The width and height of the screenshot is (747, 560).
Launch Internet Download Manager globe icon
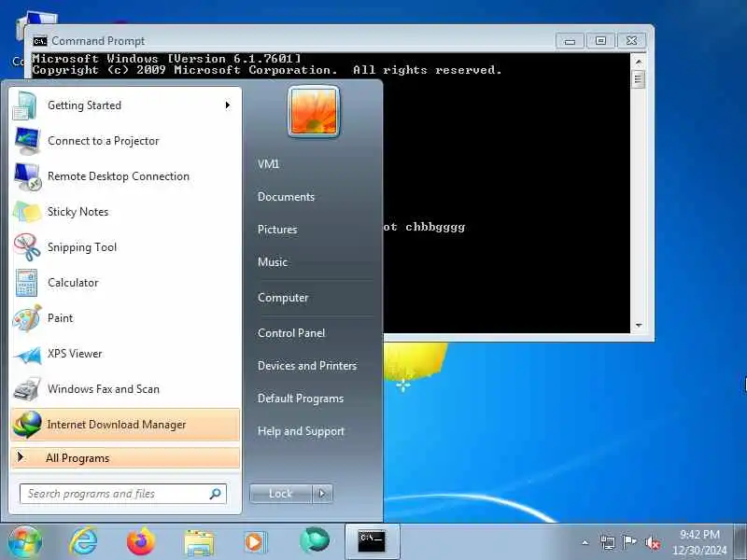click(x=27, y=425)
